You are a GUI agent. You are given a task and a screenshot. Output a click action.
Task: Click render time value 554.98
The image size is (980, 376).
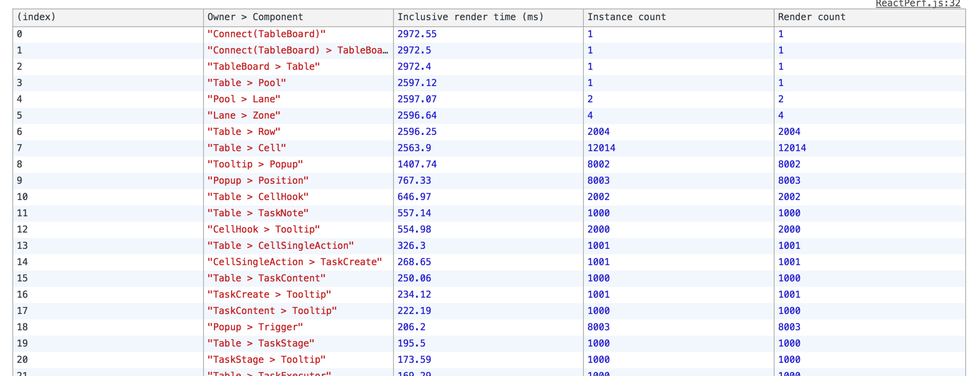(x=414, y=229)
